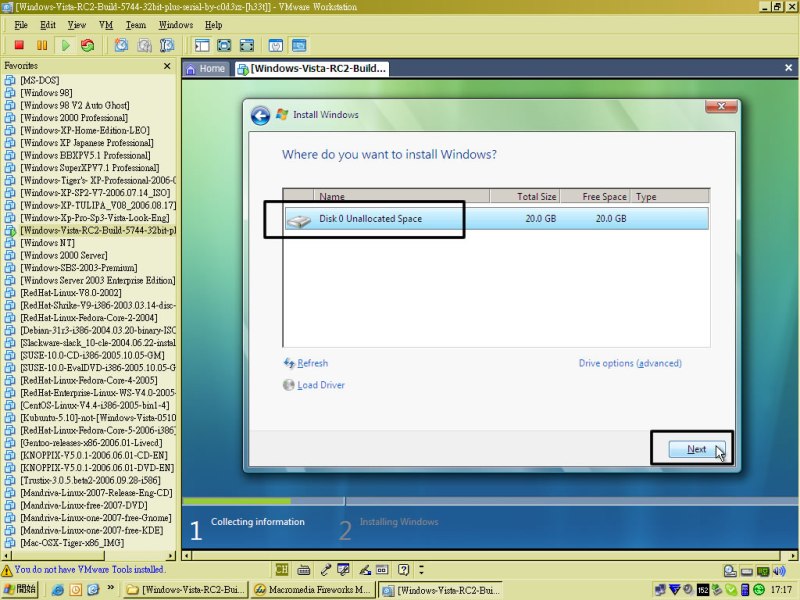Viewport: 800px width, 600px height.
Task: Select [Mandriva-Linux-free-2007-DVD] in Favorites
Action: [x=84, y=506]
